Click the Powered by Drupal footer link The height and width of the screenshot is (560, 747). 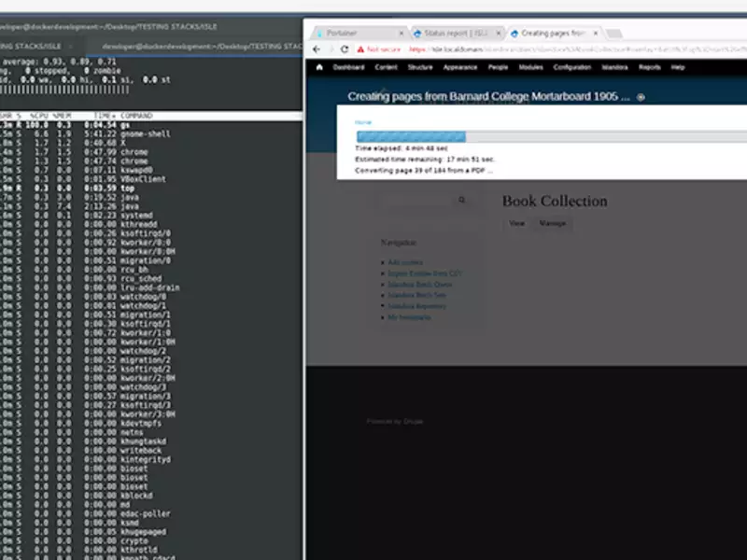click(395, 422)
